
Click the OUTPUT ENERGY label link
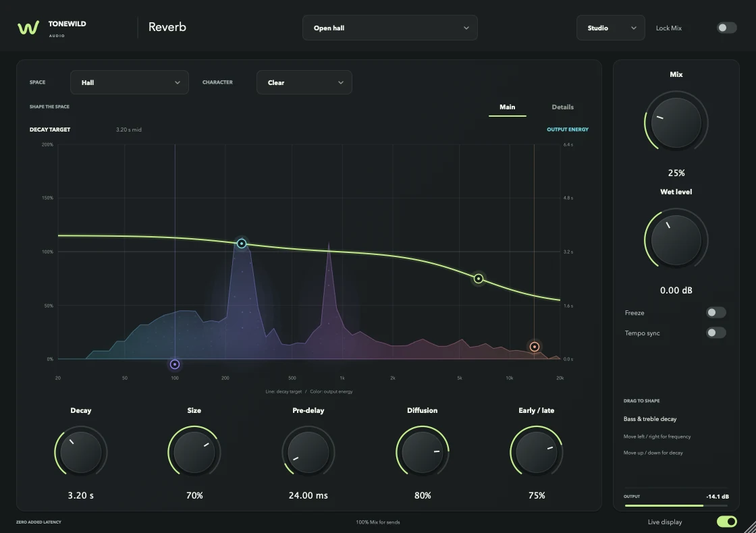coord(568,130)
